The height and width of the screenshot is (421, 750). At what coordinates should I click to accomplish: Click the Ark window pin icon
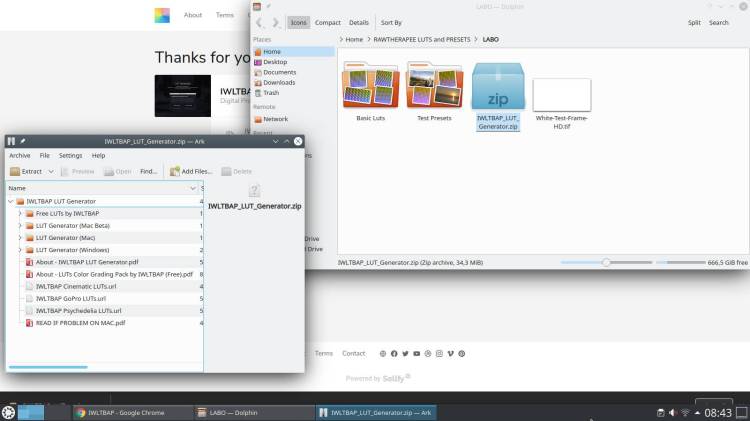(22, 141)
